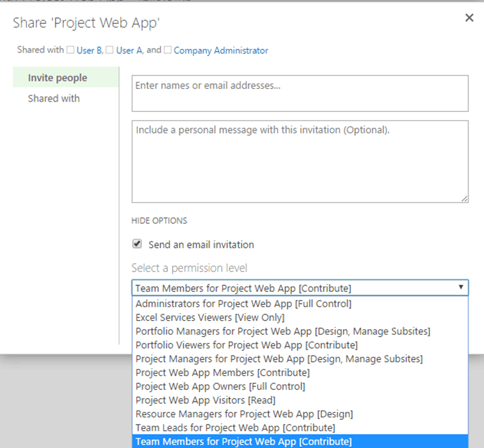Choose Excel Services Viewers [View Only]
484x448 pixels.
pos(300,318)
